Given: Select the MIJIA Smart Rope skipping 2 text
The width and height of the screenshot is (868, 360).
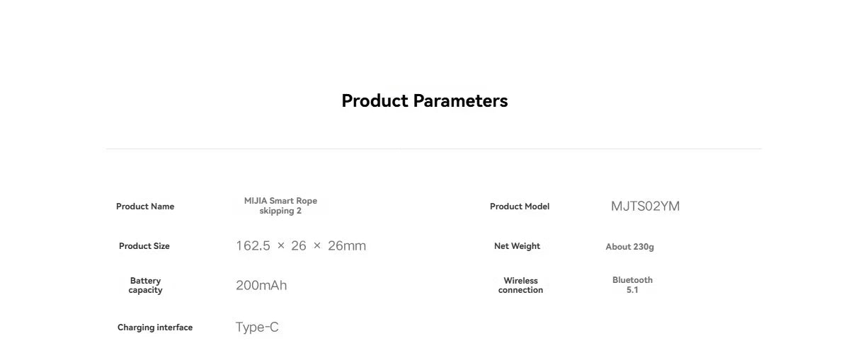Looking at the screenshot, I should pos(280,206).
